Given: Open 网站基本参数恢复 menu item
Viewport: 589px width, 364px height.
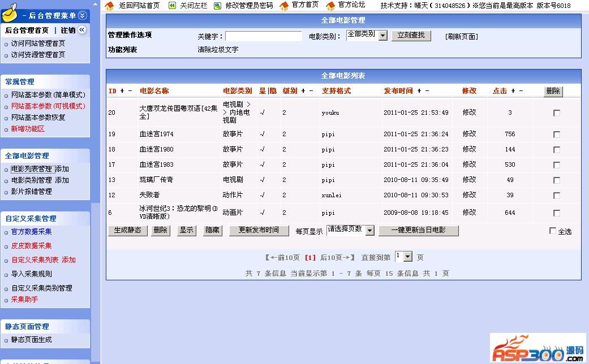Looking at the screenshot, I should pos(38,118).
